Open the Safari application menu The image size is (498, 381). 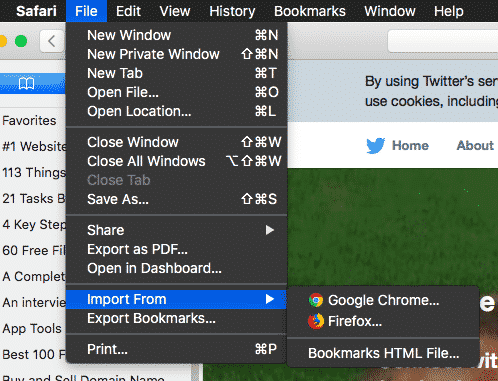[36, 11]
